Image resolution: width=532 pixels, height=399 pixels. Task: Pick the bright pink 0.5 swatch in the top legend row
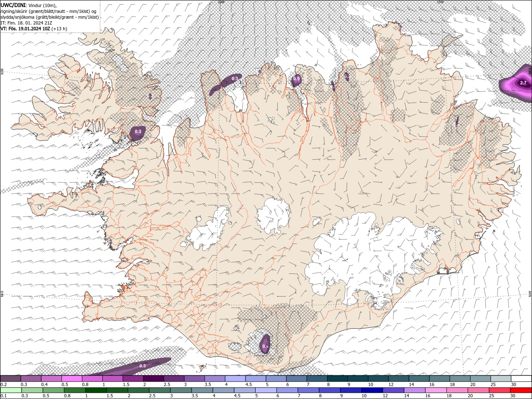(x=71, y=379)
